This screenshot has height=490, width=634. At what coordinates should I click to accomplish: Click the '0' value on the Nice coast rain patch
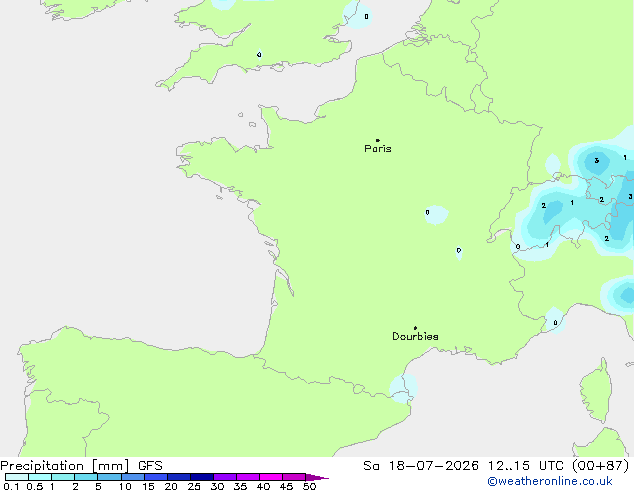click(555, 323)
